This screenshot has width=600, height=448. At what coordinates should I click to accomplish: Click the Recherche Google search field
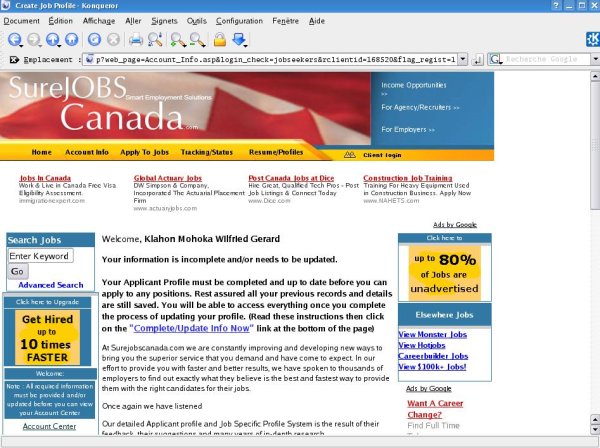[x=546, y=59]
